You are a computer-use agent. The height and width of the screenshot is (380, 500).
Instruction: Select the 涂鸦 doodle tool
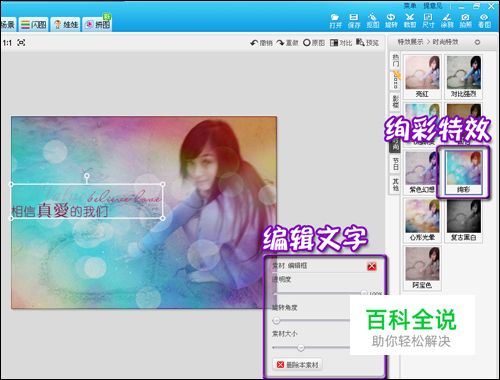[x=447, y=21]
